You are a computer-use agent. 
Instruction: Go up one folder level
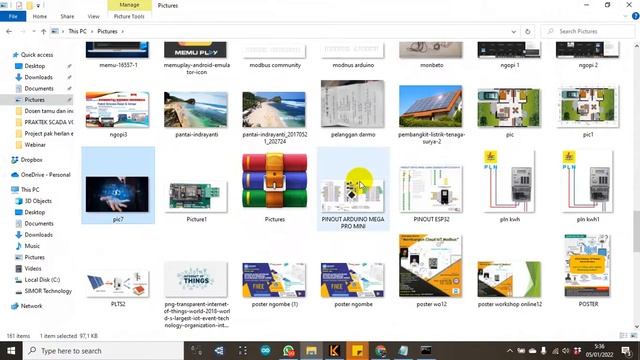click(44, 31)
